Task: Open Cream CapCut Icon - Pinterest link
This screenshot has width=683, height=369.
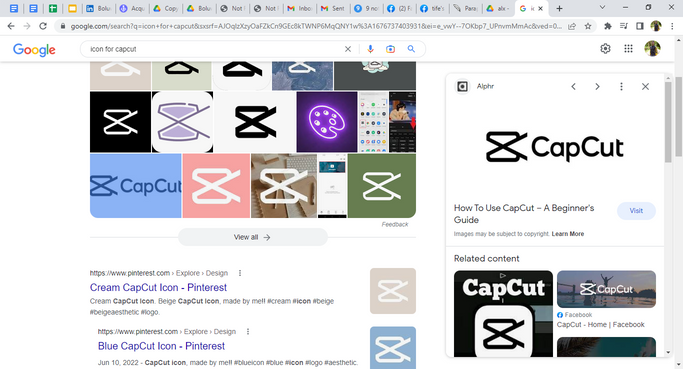Action: pos(158,288)
